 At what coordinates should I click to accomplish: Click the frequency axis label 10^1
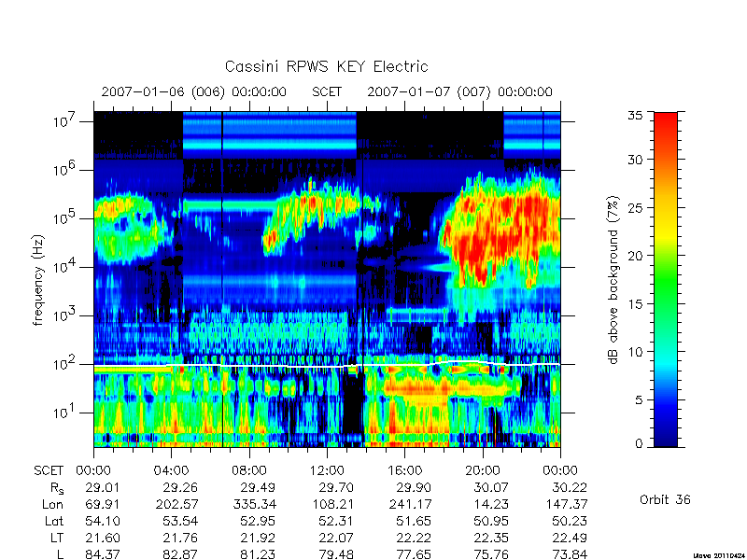pyautogui.click(x=64, y=413)
